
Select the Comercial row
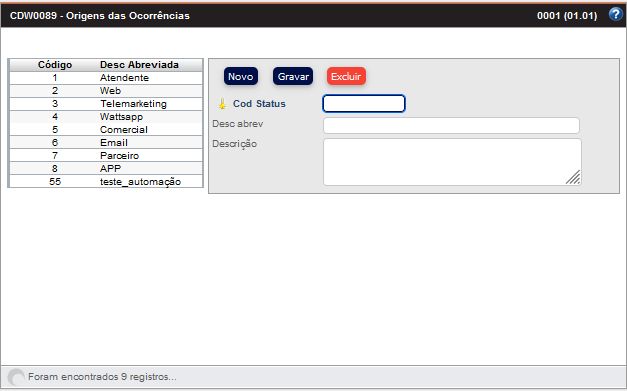(x=106, y=130)
